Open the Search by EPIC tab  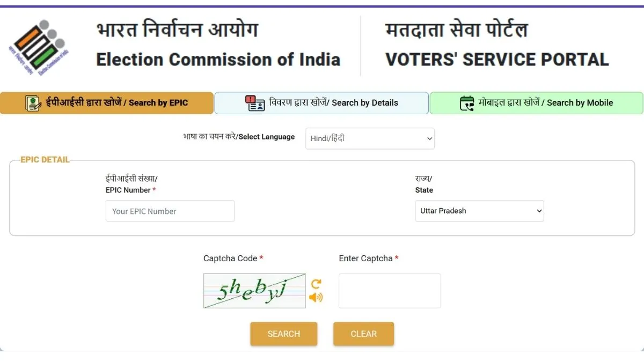click(x=107, y=103)
